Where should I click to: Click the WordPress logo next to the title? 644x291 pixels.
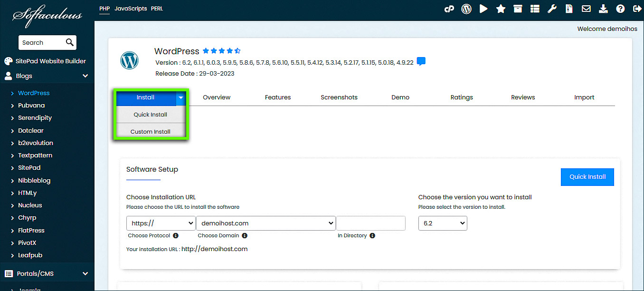point(129,60)
